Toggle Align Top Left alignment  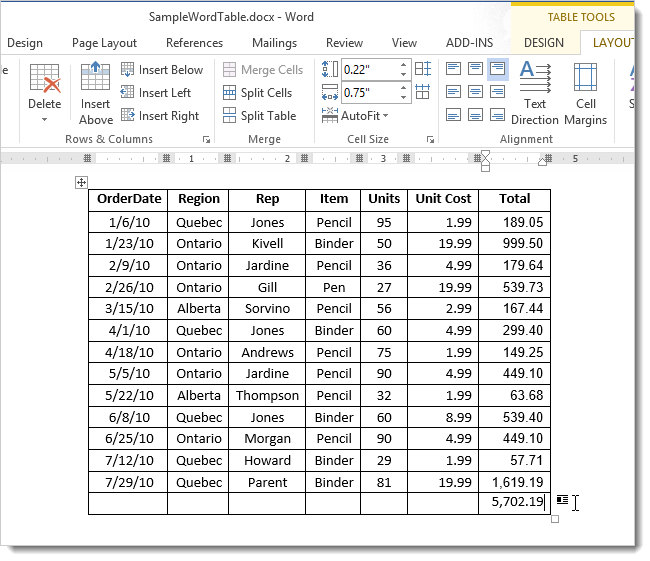(x=453, y=69)
